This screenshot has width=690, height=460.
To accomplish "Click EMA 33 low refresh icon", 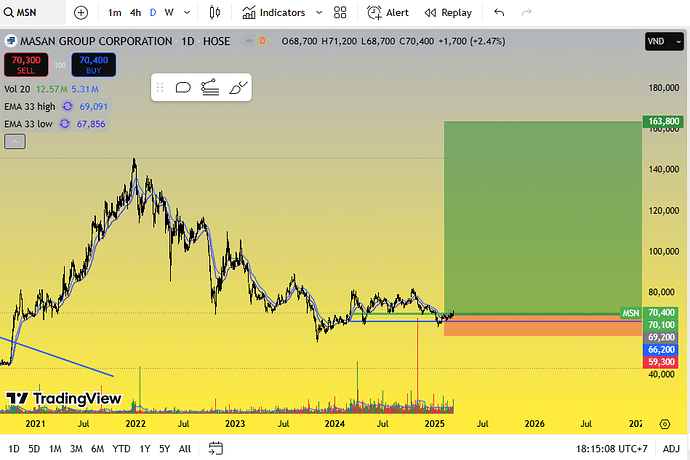I will point(65,124).
